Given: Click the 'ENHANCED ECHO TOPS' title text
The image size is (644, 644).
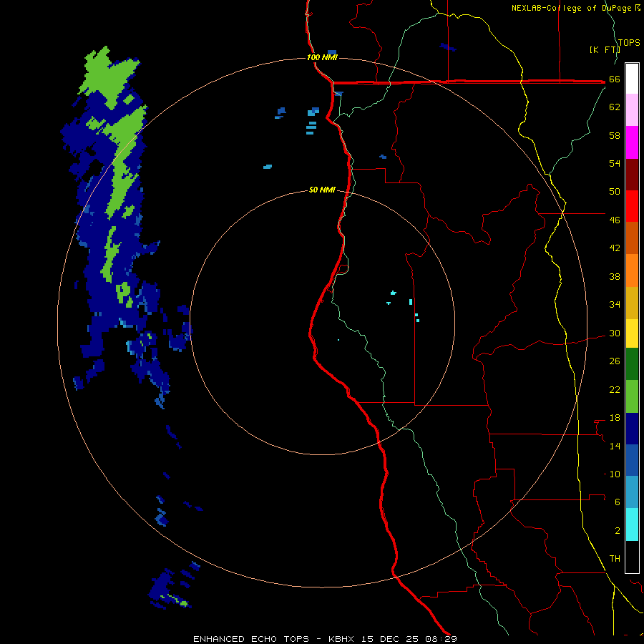Looking at the screenshot, I should [x=251, y=639].
